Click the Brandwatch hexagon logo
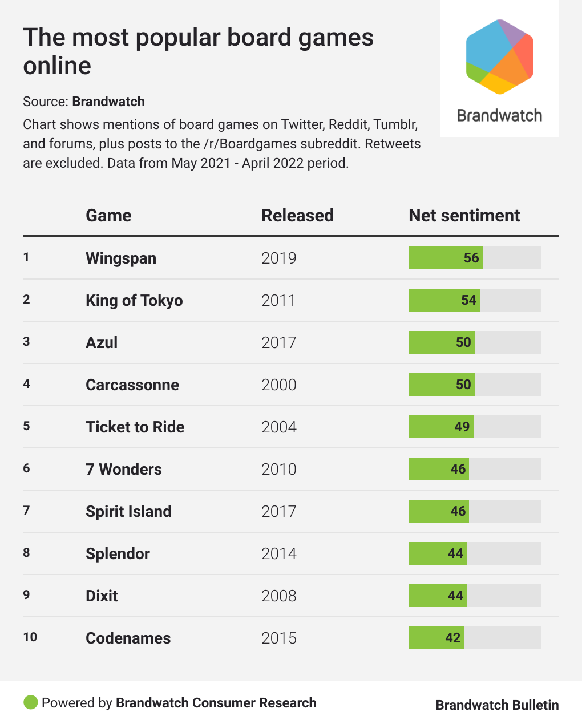Screen dimensions: 582x728 pos(499,56)
